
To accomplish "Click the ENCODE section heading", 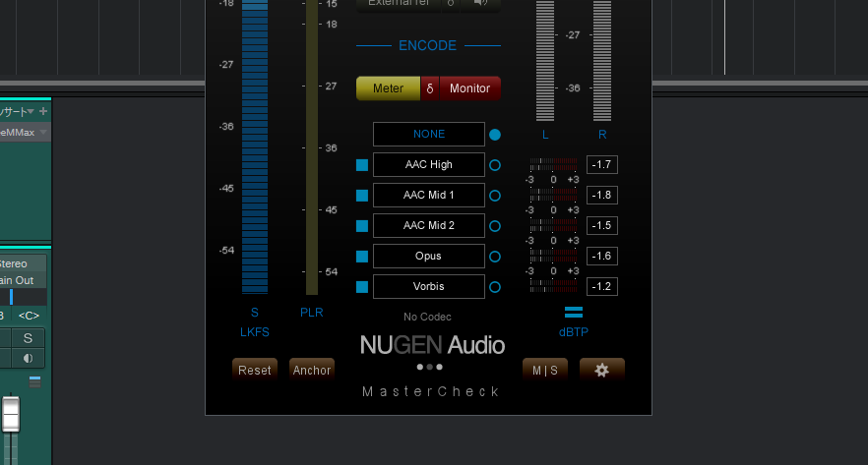I will (x=428, y=45).
